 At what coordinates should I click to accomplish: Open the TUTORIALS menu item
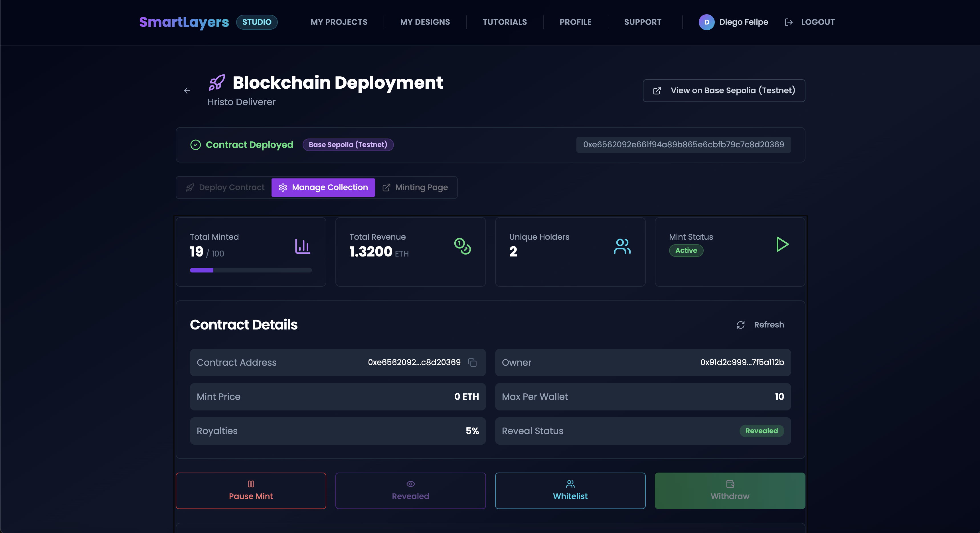[505, 22]
